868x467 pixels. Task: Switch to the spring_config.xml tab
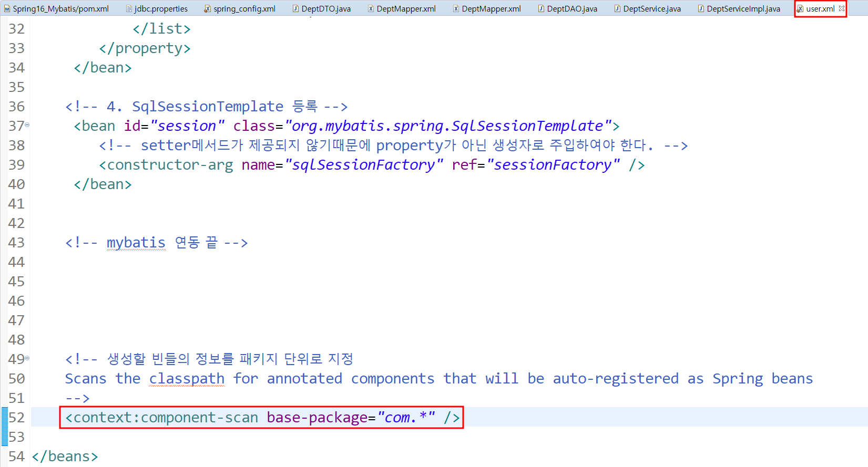[x=240, y=8]
